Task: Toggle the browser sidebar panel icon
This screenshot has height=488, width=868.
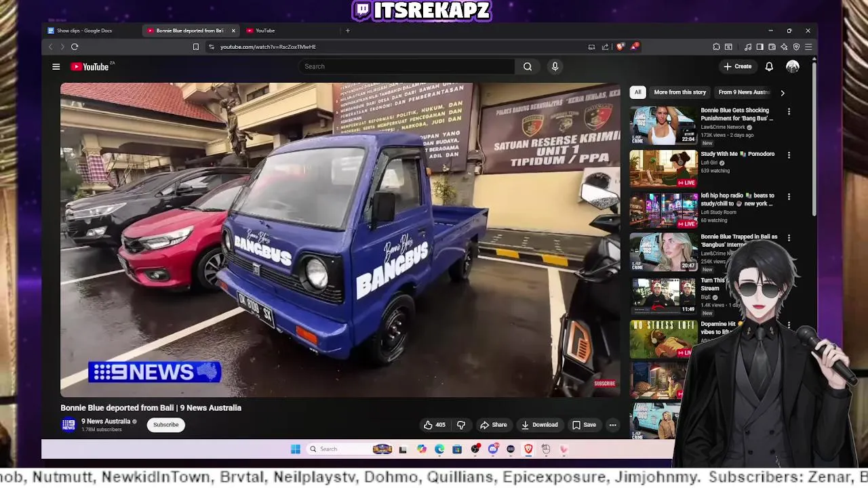Action: pyautogui.click(x=759, y=47)
